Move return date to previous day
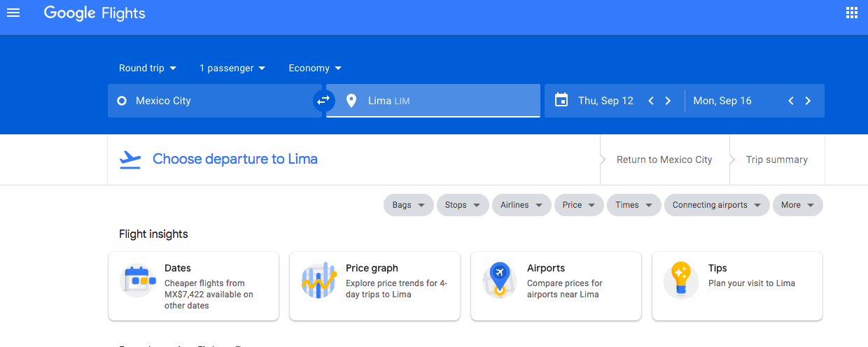The width and height of the screenshot is (868, 347). click(791, 101)
